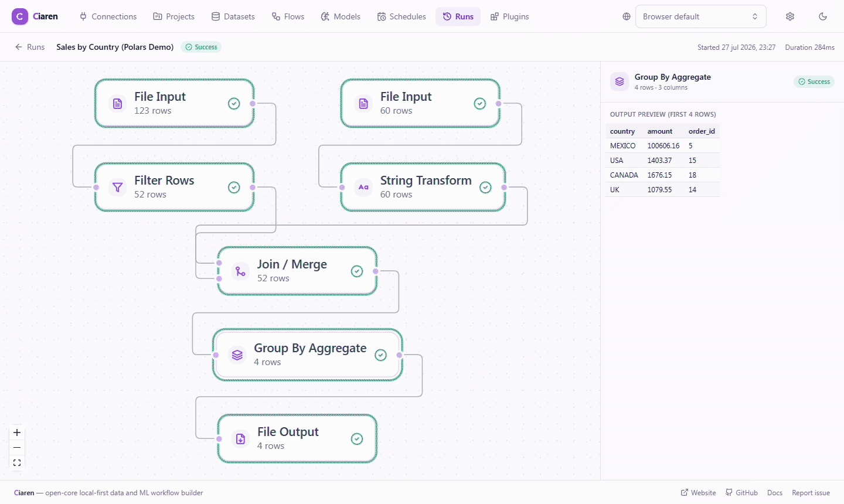Click the Aa icon on String Transform

point(363,188)
